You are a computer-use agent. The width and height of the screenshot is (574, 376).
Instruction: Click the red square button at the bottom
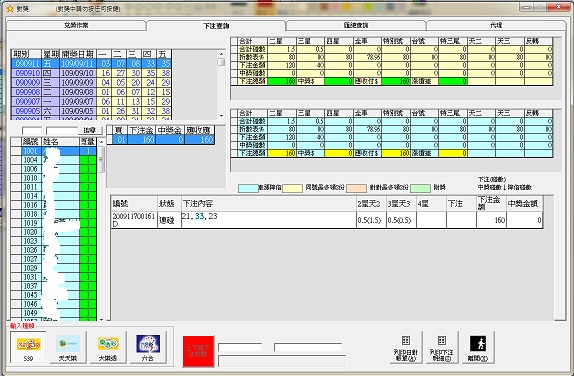[198, 351]
